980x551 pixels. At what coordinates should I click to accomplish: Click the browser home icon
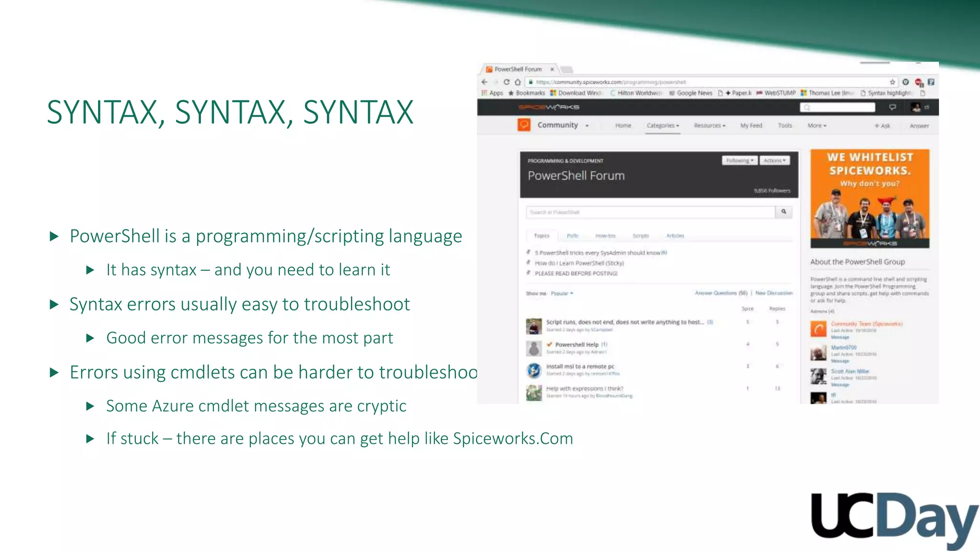point(517,82)
